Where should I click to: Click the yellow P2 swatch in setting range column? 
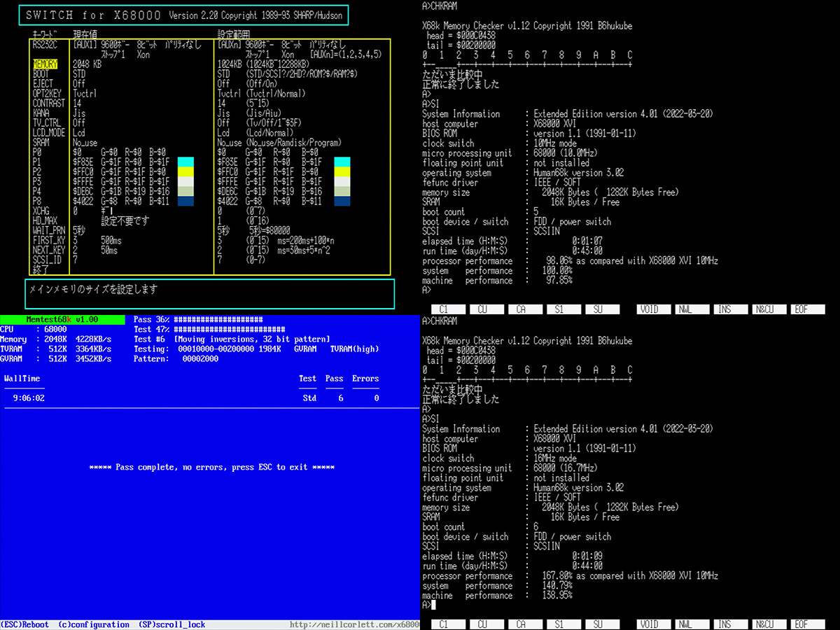pos(342,171)
